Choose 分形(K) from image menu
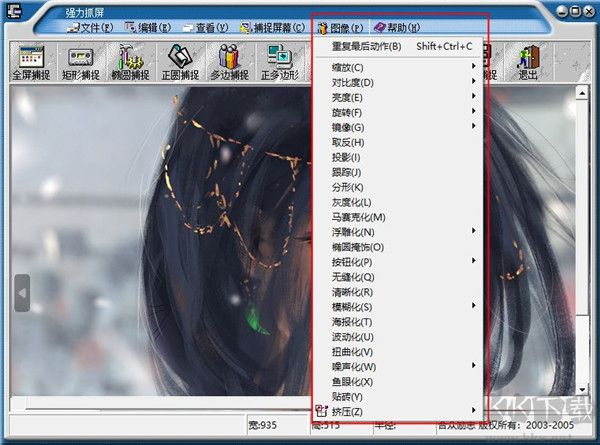The image size is (600, 445). pyautogui.click(x=398, y=187)
